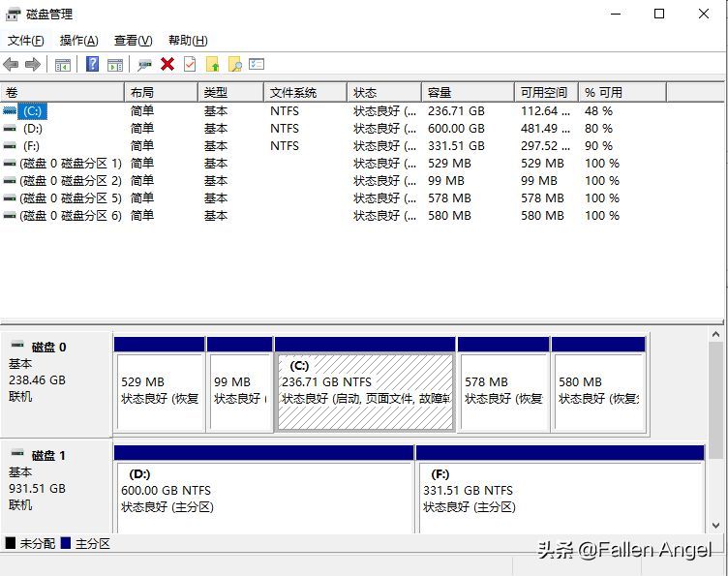Open the 查看(V) menu
728x576 pixels.
coord(134,41)
